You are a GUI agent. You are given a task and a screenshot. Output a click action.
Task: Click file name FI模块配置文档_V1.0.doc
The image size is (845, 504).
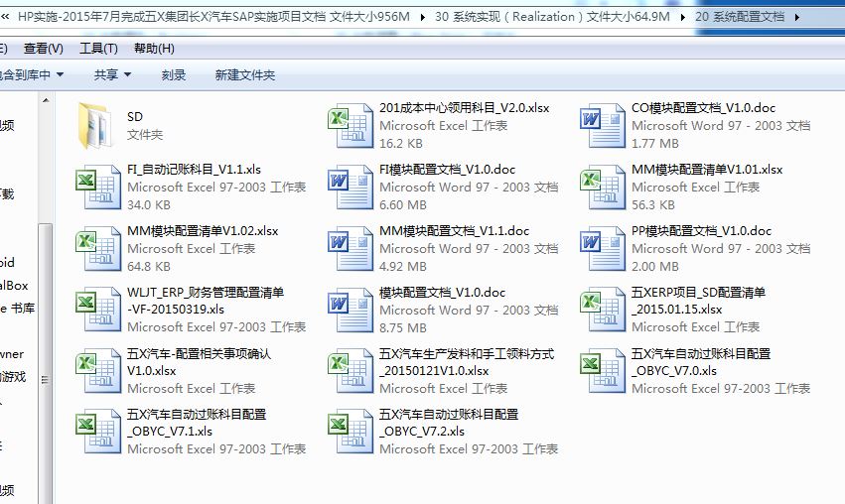(447, 170)
